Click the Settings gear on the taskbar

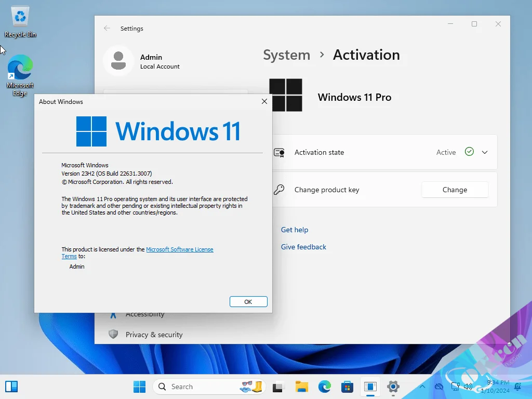click(393, 387)
